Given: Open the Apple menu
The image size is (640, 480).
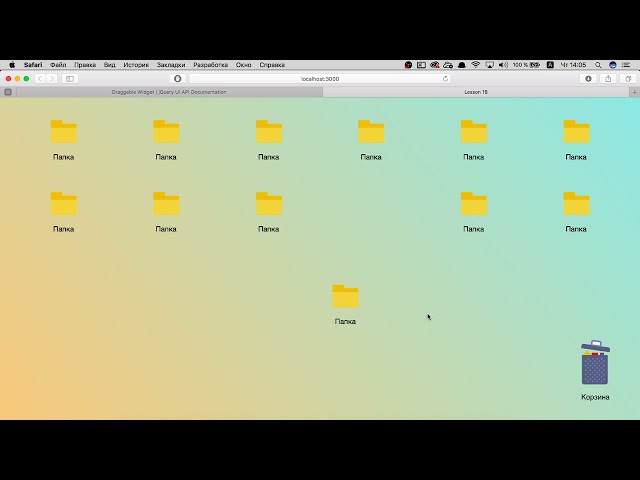Looking at the screenshot, I should point(12,65).
